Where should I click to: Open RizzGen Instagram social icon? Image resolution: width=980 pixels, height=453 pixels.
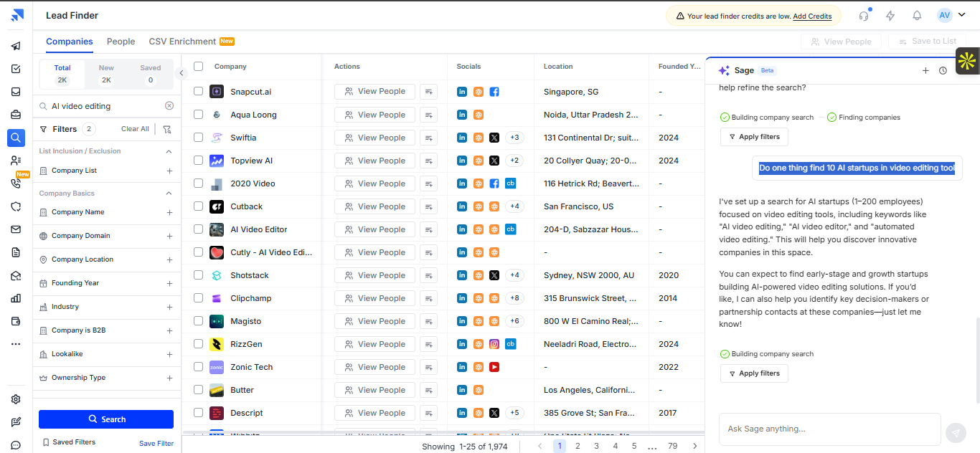coord(494,344)
